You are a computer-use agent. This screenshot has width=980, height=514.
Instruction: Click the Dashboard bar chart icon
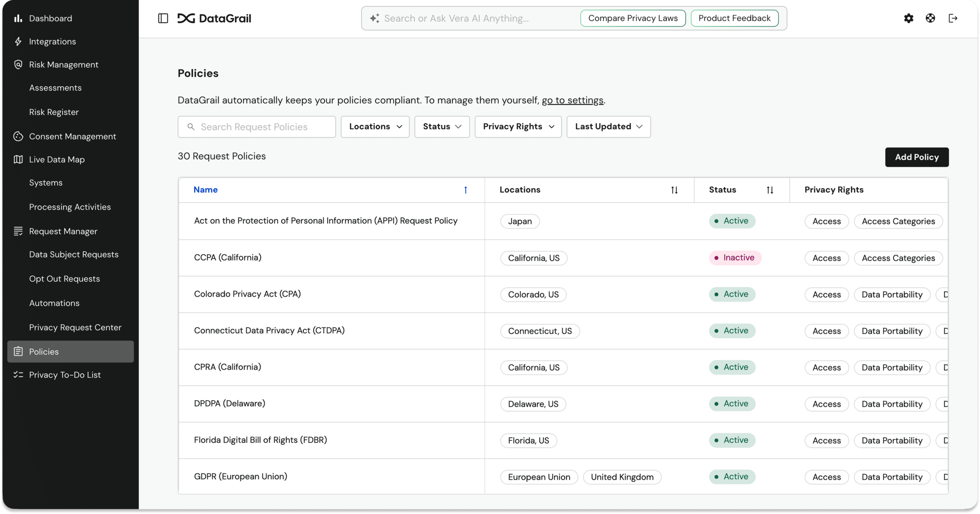[18, 18]
